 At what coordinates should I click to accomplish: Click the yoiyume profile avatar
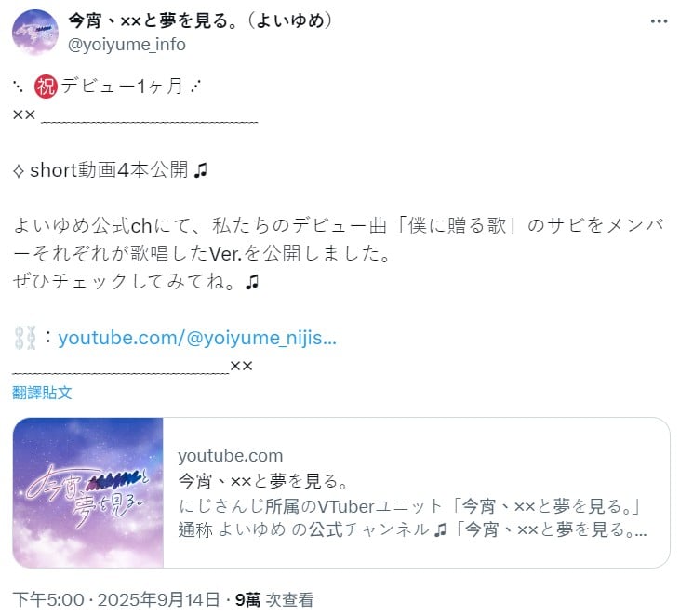[34, 32]
